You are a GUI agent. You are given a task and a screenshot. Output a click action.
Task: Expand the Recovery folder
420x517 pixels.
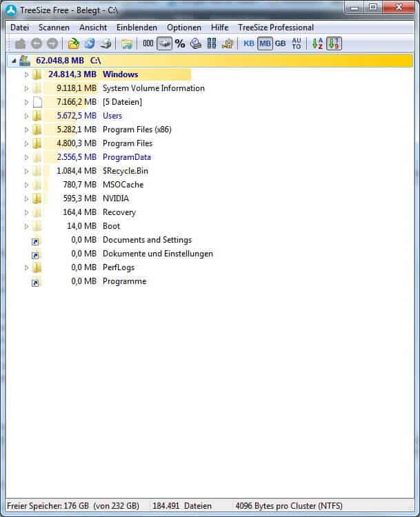pyautogui.click(x=26, y=213)
